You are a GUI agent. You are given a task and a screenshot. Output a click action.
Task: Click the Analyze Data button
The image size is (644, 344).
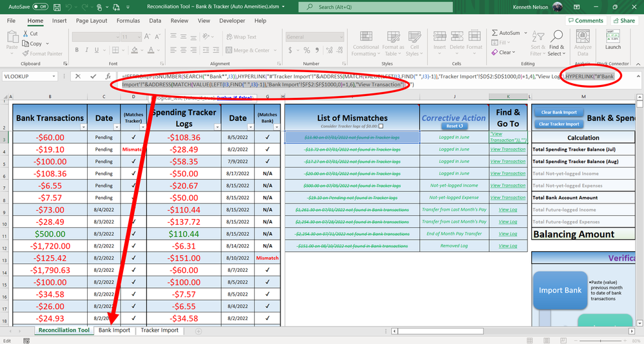[x=583, y=44]
